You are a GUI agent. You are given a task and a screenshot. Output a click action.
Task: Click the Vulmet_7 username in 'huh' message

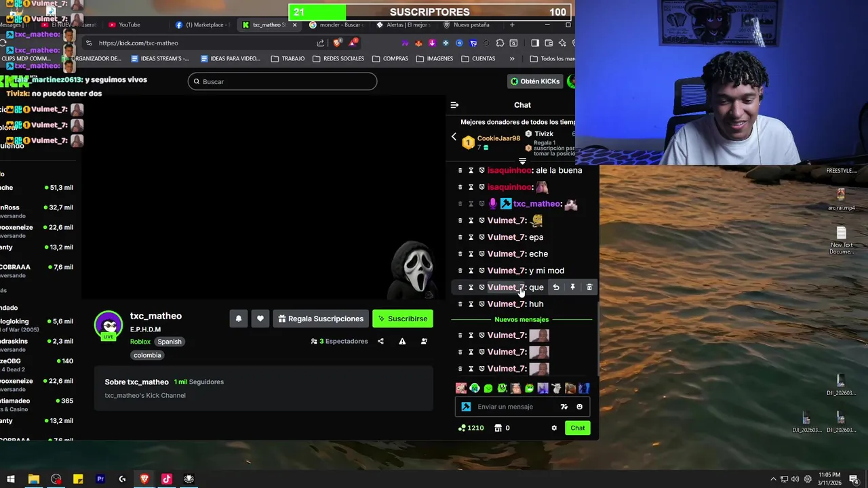pyautogui.click(x=506, y=304)
